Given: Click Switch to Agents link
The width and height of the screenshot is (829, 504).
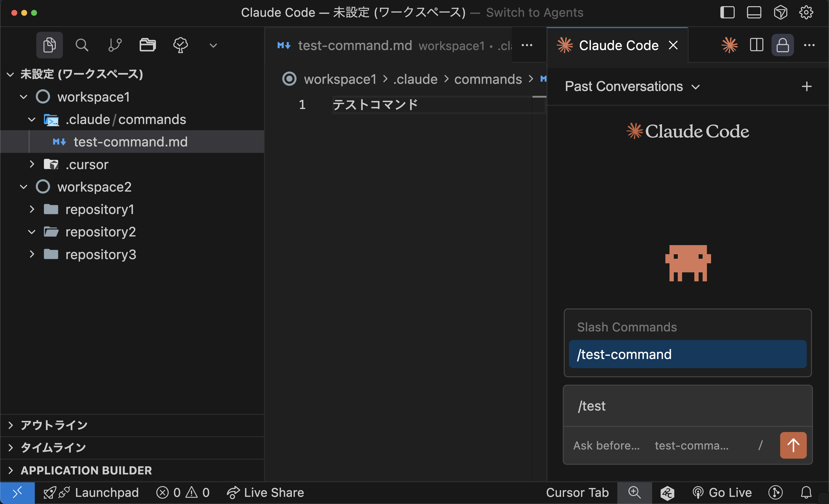Looking at the screenshot, I should [x=534, y=13].
